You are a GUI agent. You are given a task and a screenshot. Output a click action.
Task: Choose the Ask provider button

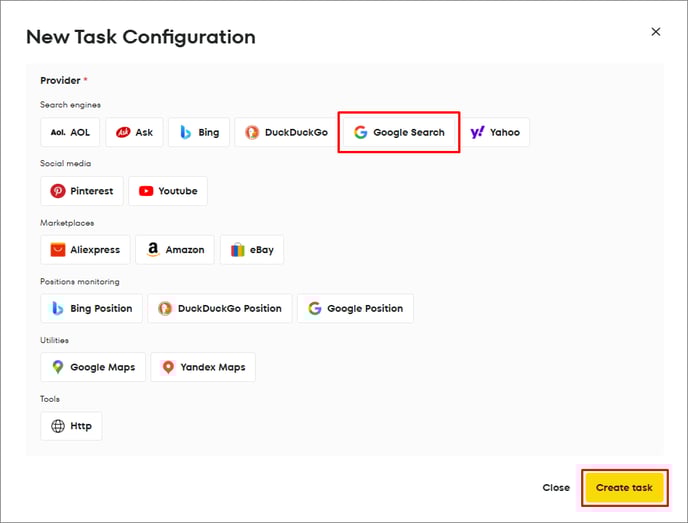pyautogui.click(x=134, y=132)
